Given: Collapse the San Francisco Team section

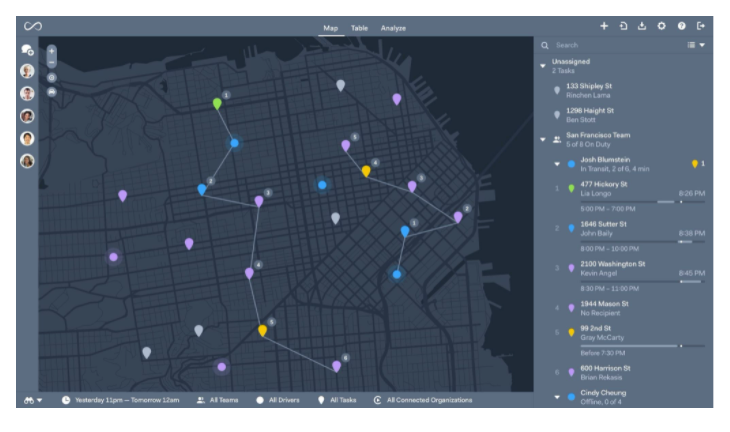Looking at the screenshot, I should click(543, 140).
